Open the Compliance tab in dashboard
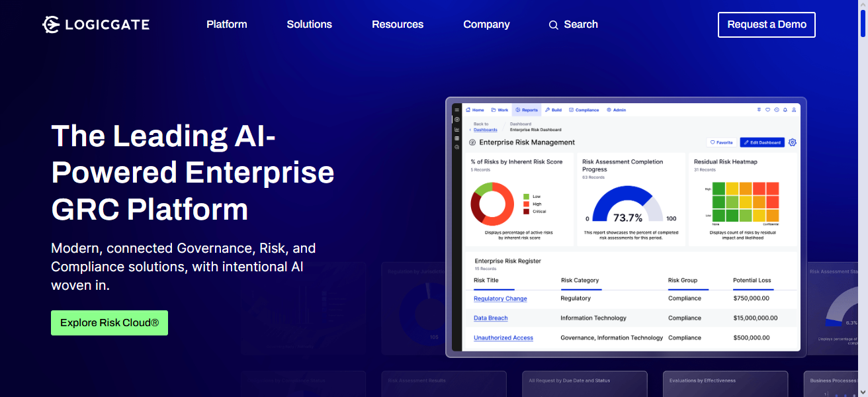The height and width of the screenshot is (397, 868). (583, 110)
